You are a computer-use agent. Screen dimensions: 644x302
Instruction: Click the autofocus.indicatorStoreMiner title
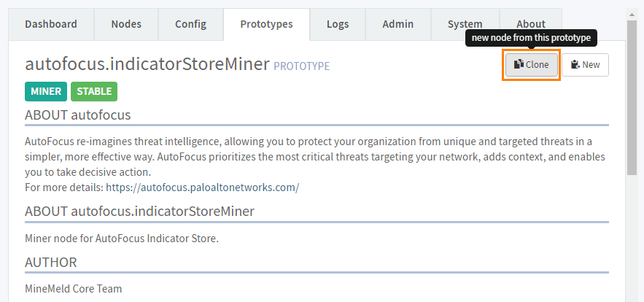coord(147,64)
